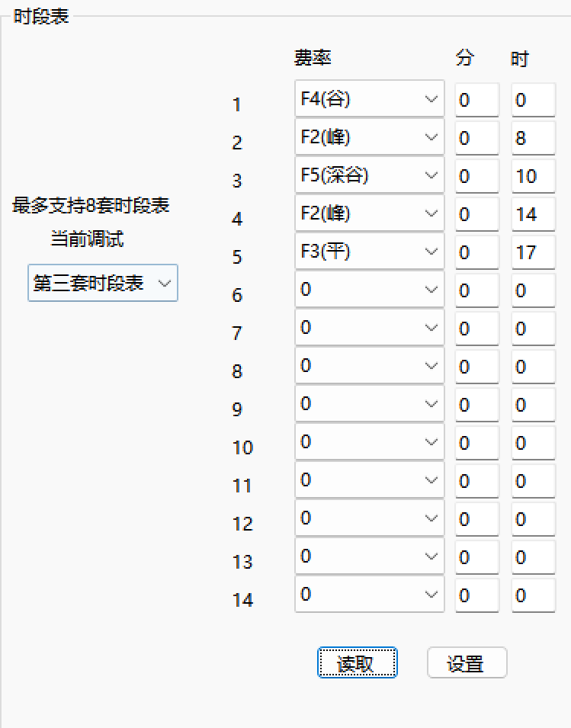Click the row 12 hour field

tap(533, 519)
